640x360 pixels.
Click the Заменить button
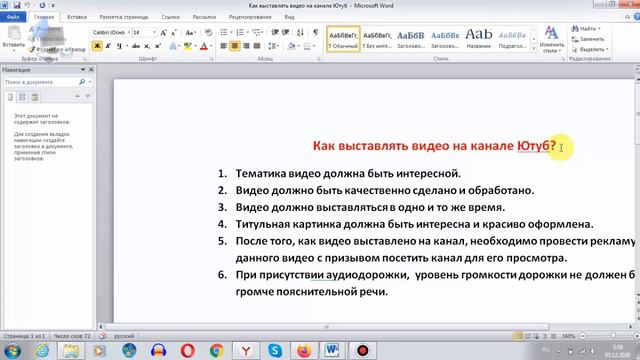tap(588, 39)
